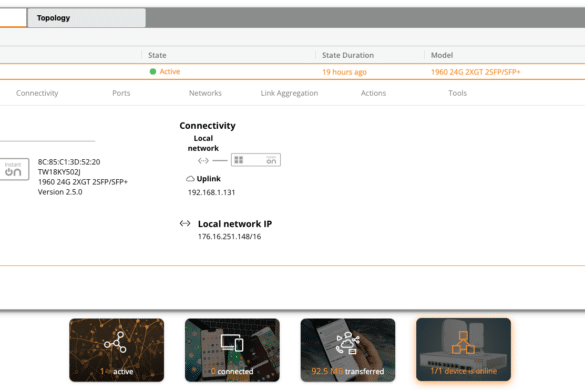This screenshot has height=390, width=585.
Task: Open the Link Aggregation section
Action: coord(289,93)
